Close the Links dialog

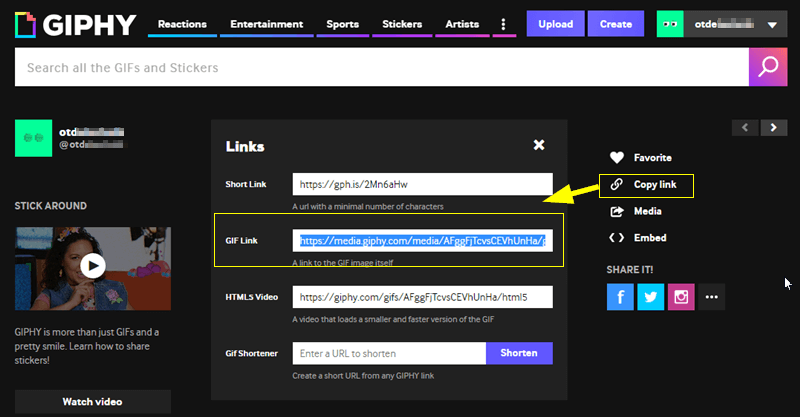coord(539,145)
